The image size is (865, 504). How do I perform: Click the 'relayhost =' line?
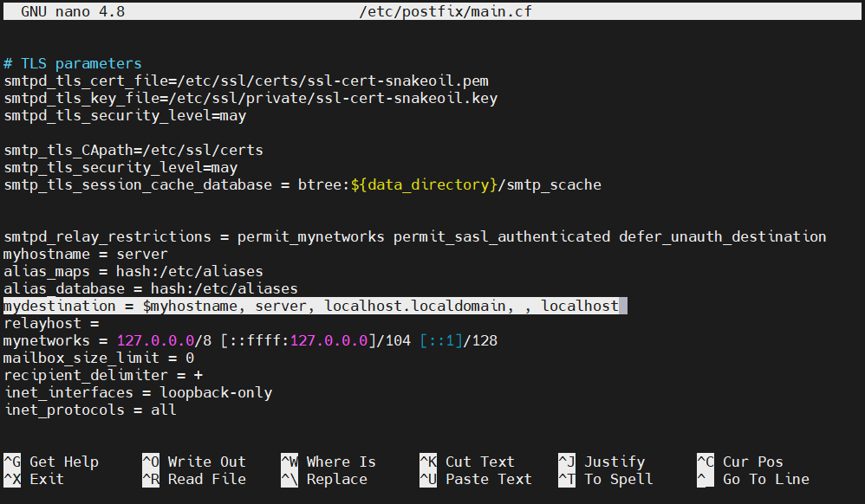tap(51, 323)
